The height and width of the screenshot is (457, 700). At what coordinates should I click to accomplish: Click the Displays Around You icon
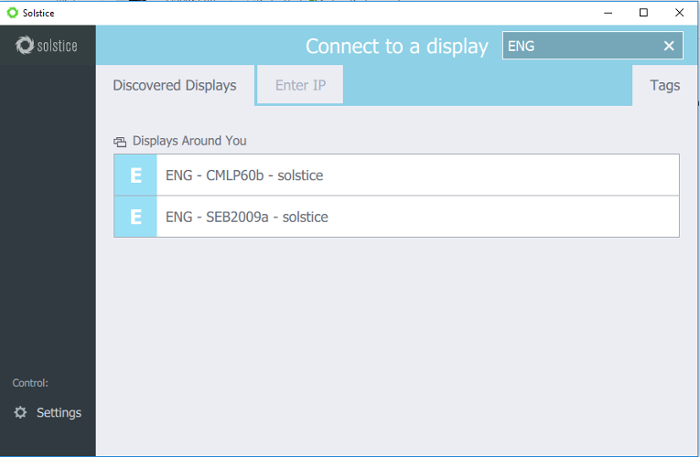[120, 142]
